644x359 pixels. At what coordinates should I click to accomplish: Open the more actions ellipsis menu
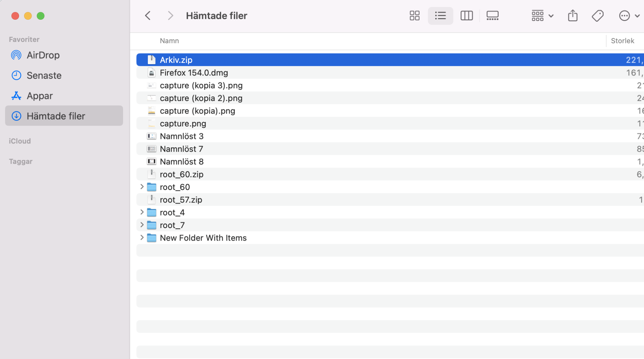629,15
